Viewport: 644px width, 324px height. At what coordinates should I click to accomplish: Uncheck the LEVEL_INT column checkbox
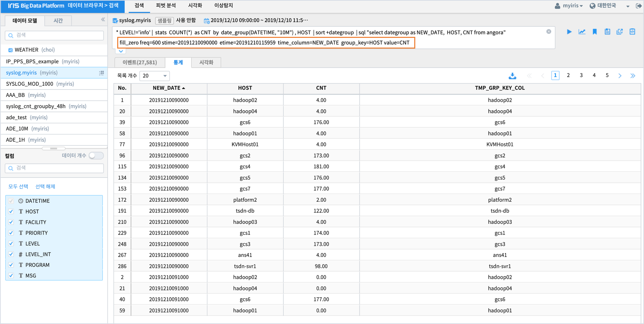point(11,254)
